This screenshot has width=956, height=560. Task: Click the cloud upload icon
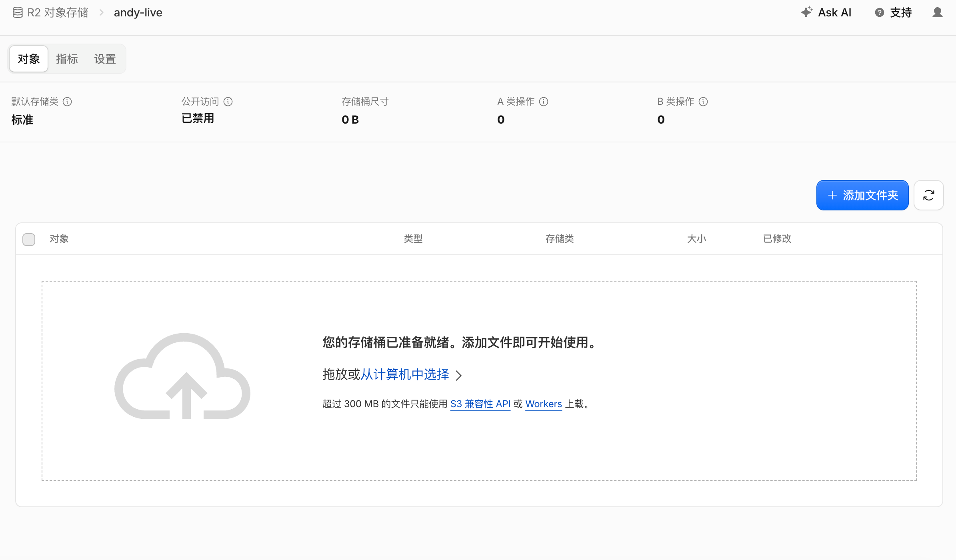[182, 376]
